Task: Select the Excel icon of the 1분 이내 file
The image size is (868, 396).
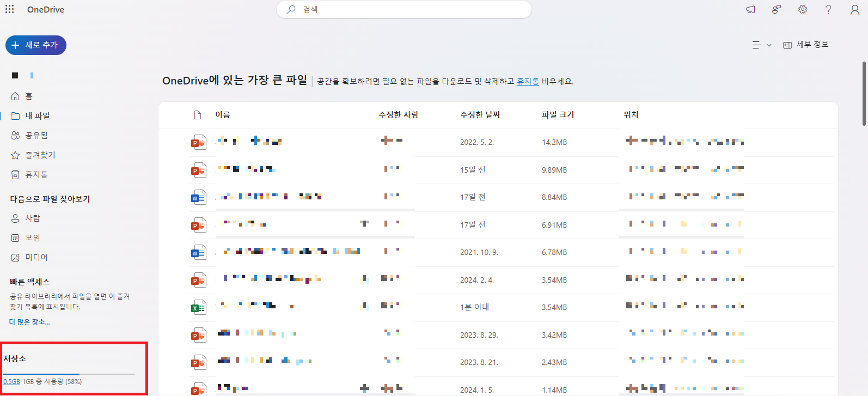Action: [198, 307]
